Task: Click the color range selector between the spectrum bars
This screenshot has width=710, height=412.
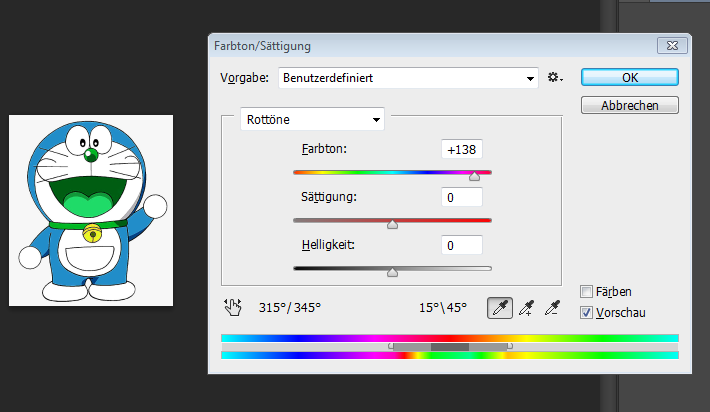Action: (450, 347)
